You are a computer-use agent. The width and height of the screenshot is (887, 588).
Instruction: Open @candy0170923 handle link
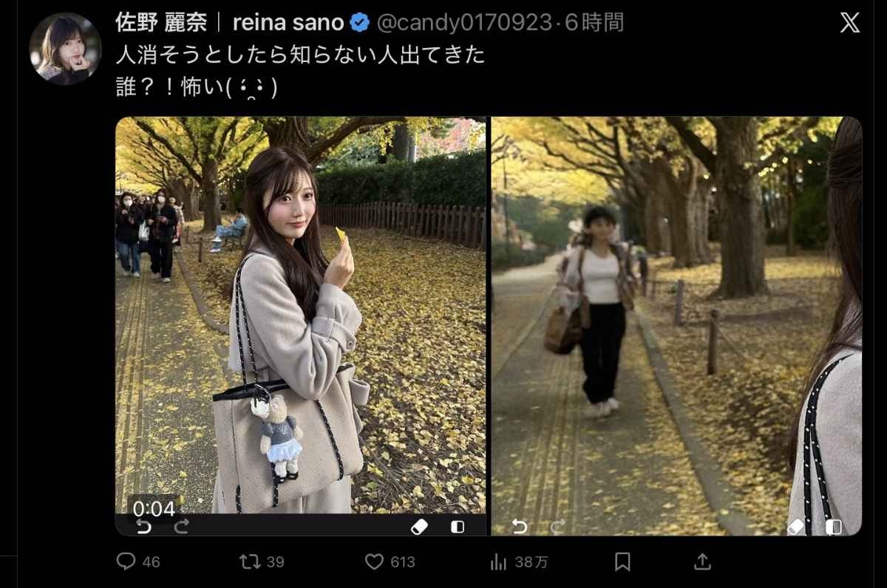click(x=463, y=23)
